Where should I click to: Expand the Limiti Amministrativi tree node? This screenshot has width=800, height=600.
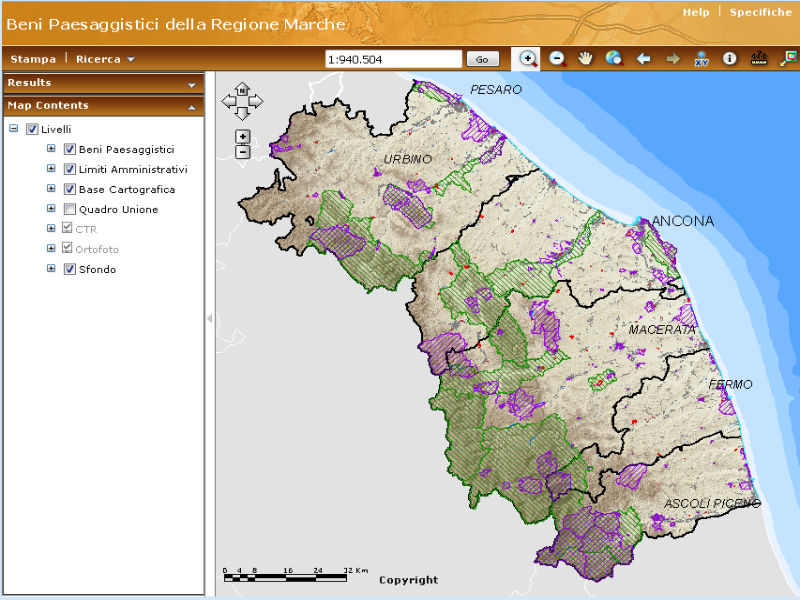pos(51,169)
